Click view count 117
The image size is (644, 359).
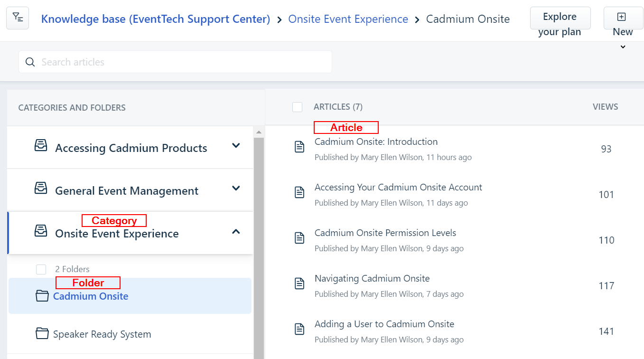607,286
